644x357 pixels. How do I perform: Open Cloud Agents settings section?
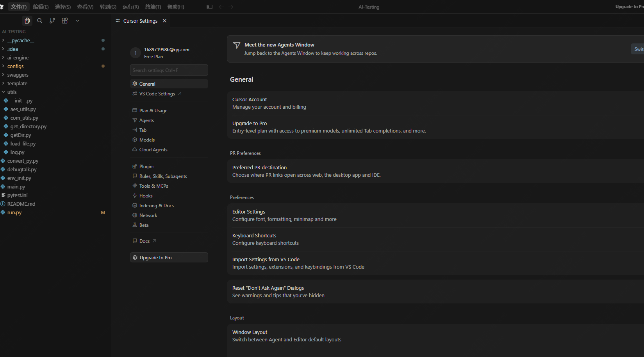click(169, 149)
